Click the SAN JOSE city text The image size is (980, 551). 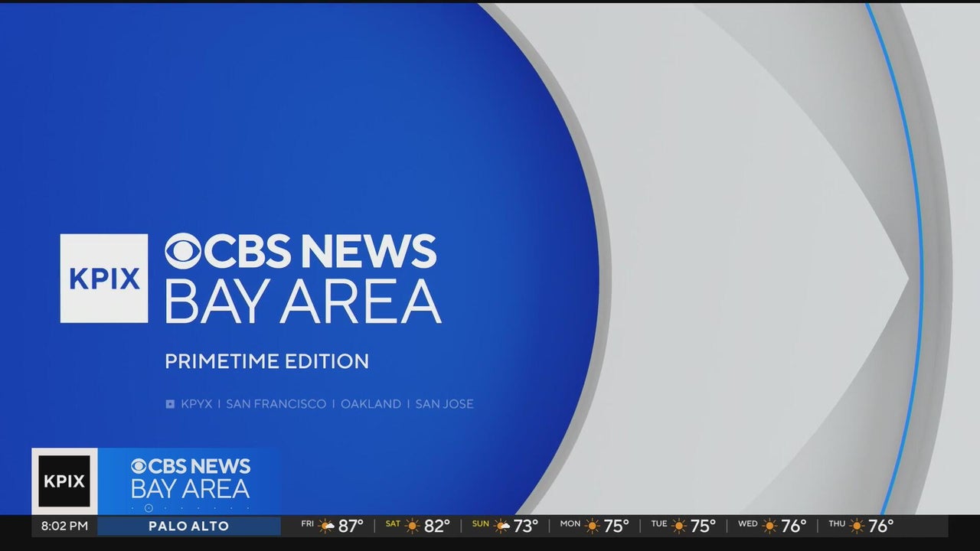[x=444, y=404]
